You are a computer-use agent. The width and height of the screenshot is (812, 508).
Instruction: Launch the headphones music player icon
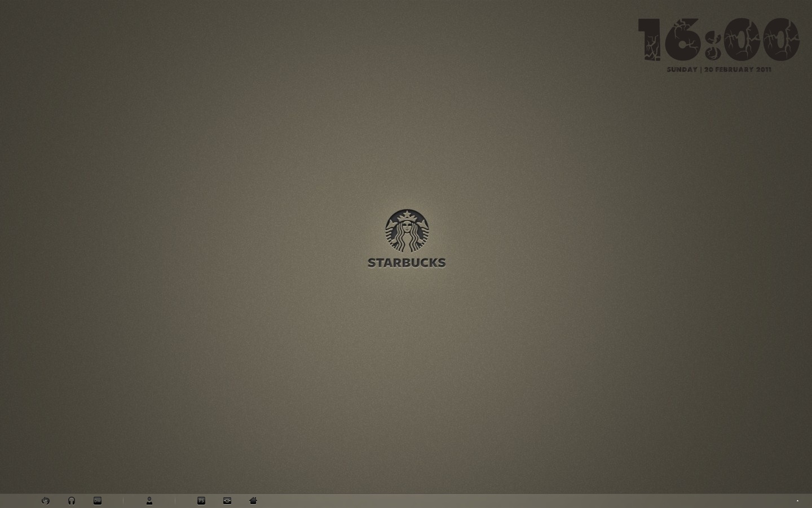tap(72, 501)
